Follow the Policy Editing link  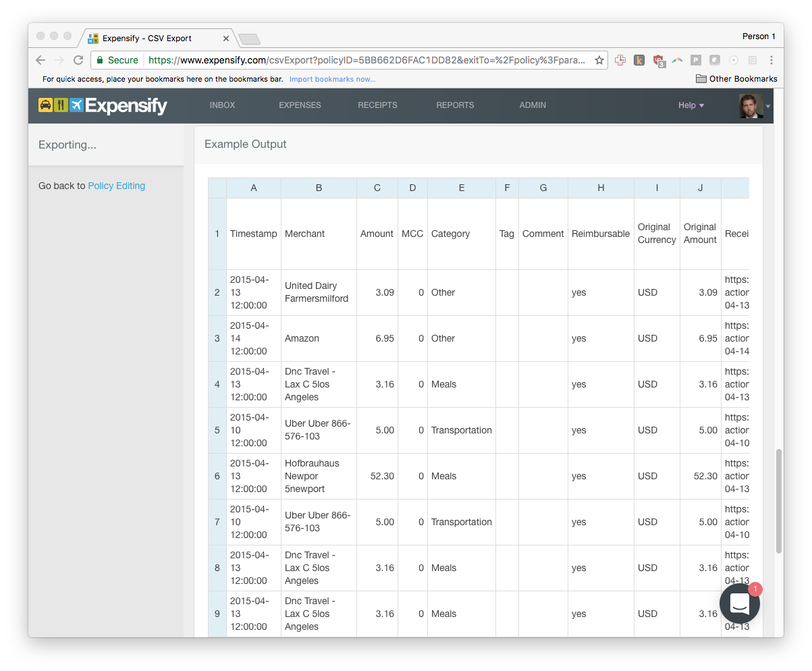[116, 186]
